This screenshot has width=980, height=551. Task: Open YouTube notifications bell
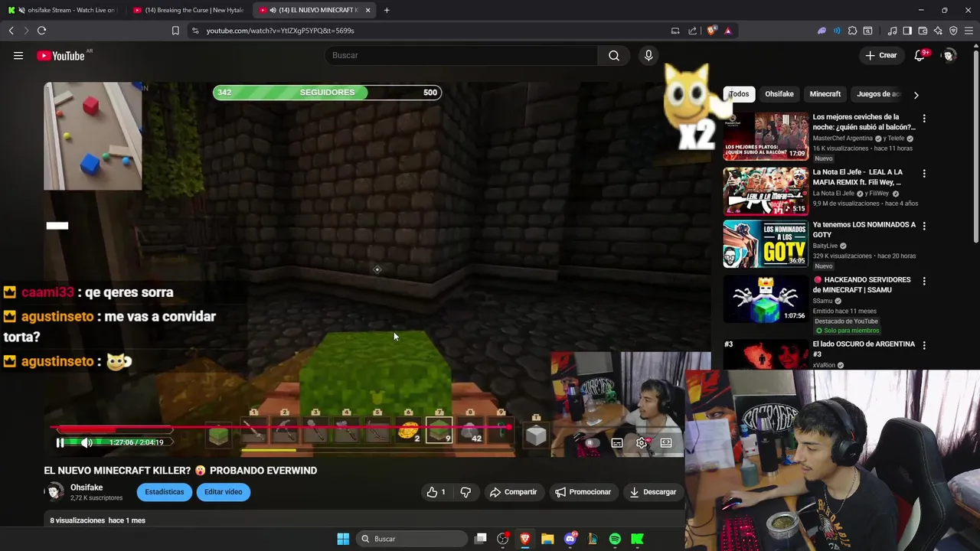[x=920, y=55]
